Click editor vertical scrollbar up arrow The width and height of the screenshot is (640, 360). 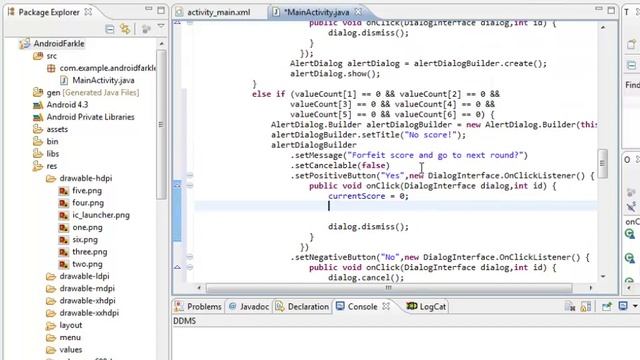603,27
